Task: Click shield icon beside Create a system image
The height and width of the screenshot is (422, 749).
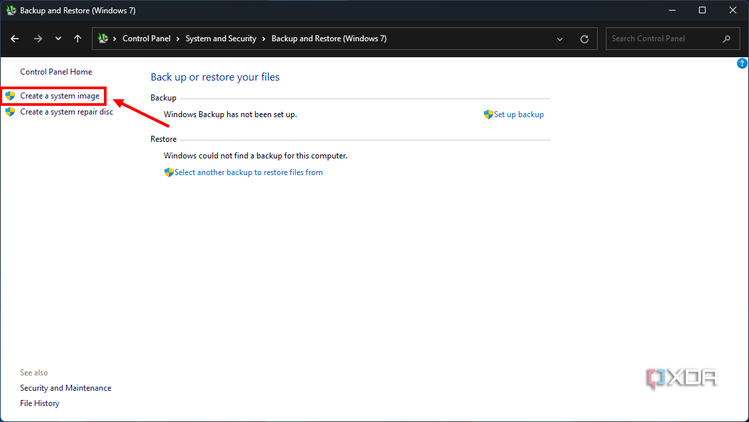Action: click(x=10, y=96)
